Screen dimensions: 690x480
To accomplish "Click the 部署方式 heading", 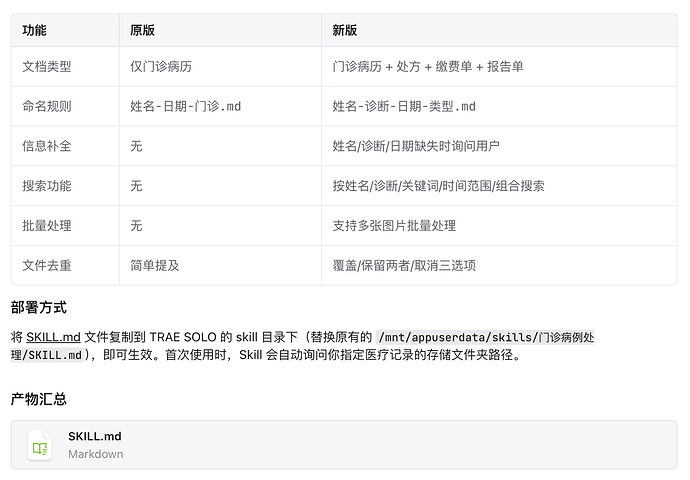I will (x=39, y=307).
